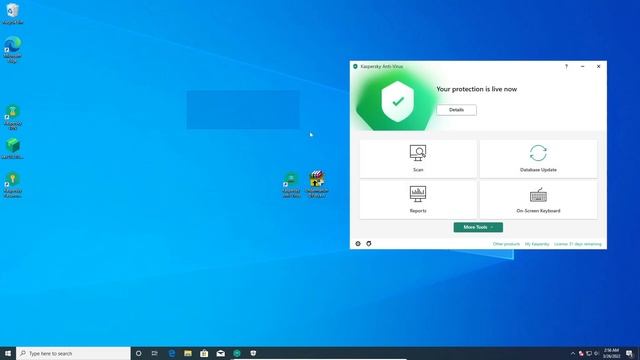640x360 pixels.
Task: Click the network icon in system tray
Action: pos(589,353)
